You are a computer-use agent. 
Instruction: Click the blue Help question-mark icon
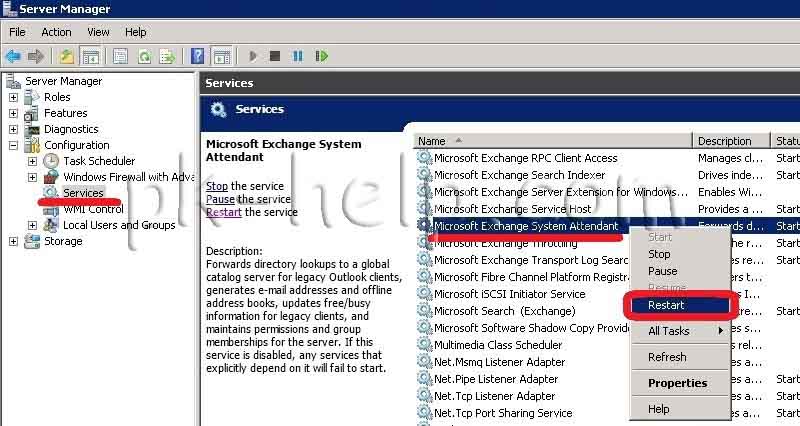click(x=197, y=56)
